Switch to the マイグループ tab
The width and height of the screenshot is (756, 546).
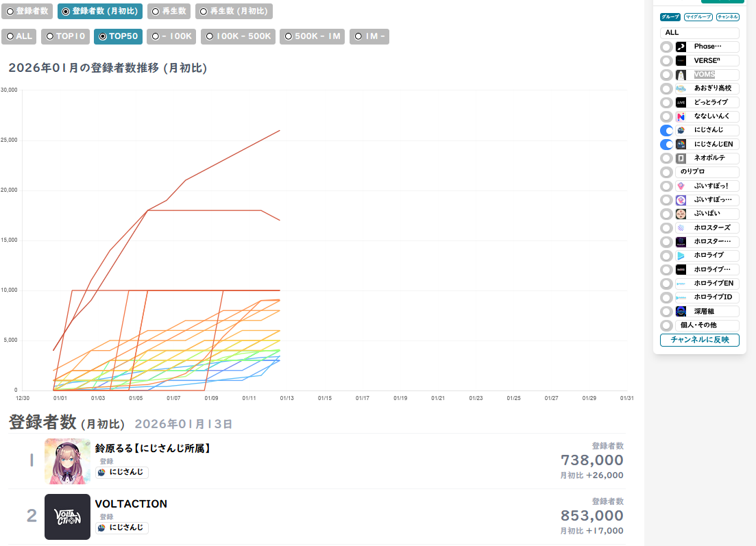tap(698, 17)
